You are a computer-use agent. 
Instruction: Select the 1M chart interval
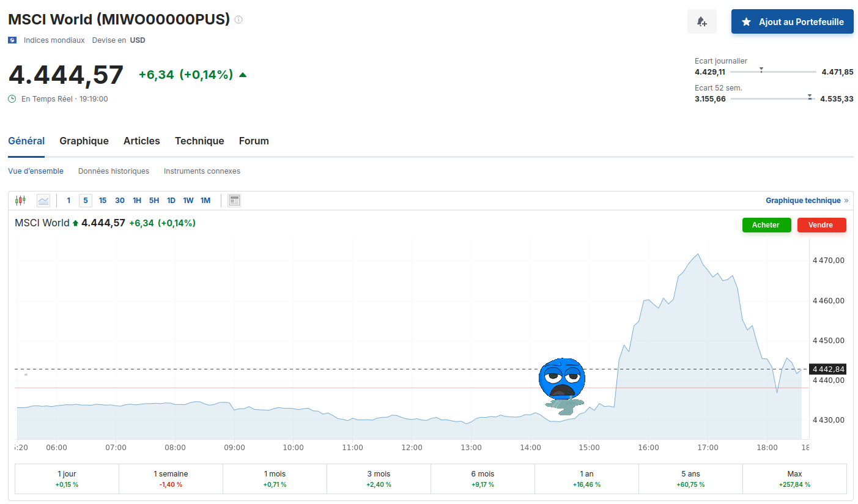point(205,201)
